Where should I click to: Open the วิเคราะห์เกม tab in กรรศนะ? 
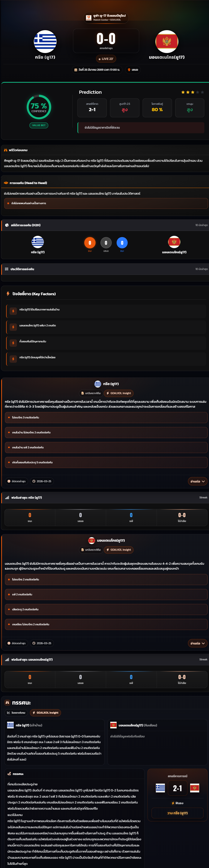pyautogui.click(x=16, y=713)
